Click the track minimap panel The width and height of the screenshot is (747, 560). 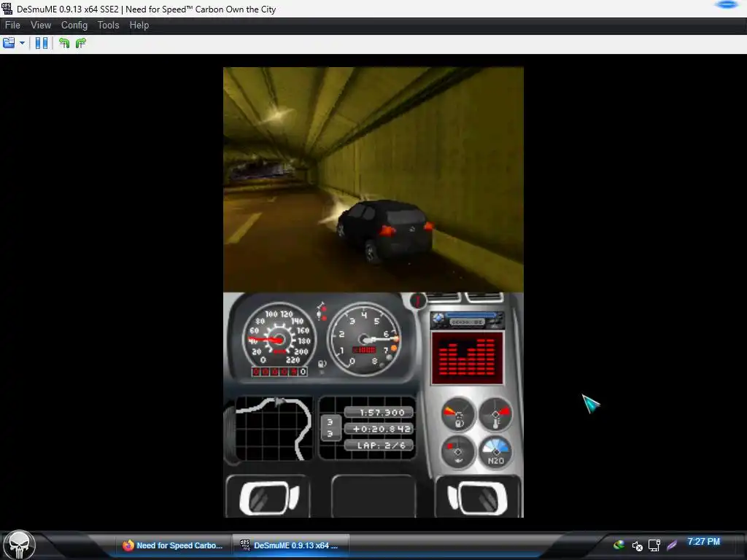(274, 428)
